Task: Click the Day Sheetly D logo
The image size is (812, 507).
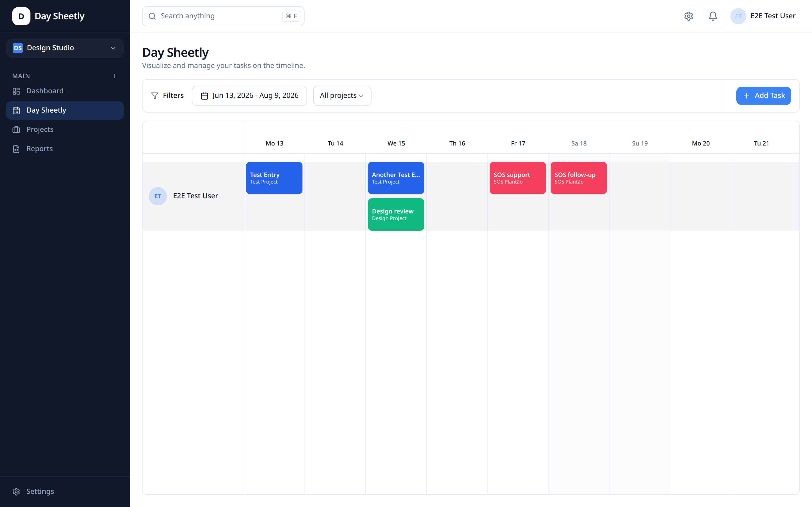Action: pos(21,16)
